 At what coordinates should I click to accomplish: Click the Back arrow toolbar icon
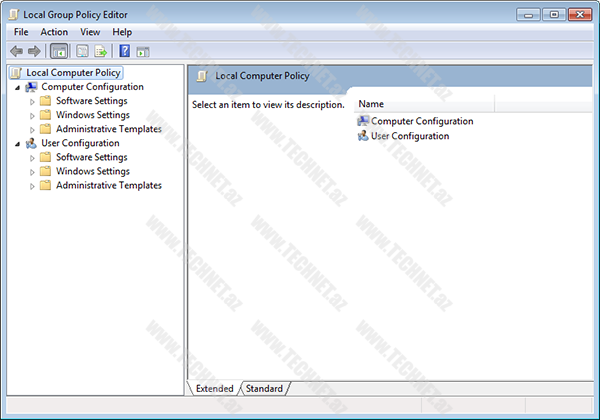pos(16,51)
